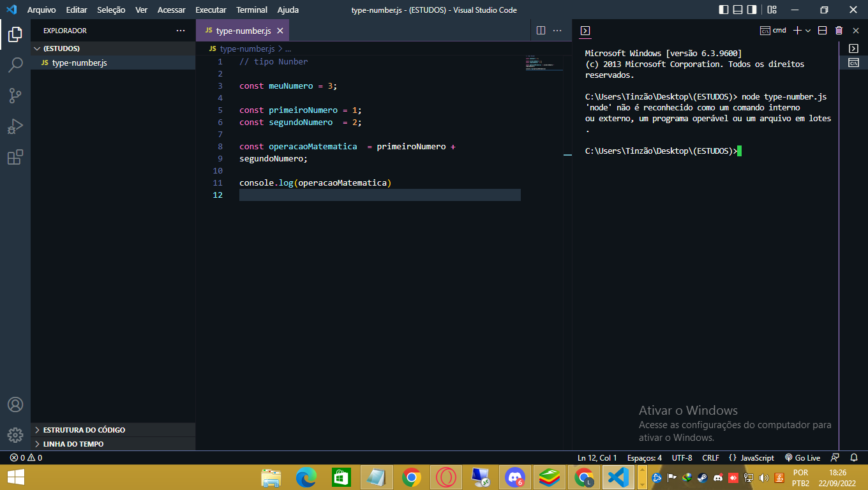This screenshot has height=490, width=868.
Task: Toggle Secondary Side Bar visibility
Action: [752, 10]
